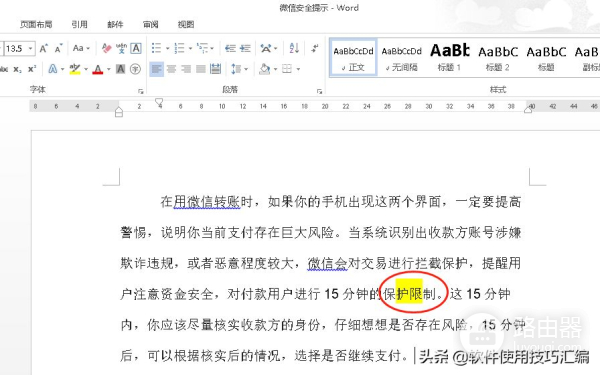Image resolution: width=600 pixels, height=375 pixels.
Task: Toggle Distributed alignment
Action: point(216,69)
